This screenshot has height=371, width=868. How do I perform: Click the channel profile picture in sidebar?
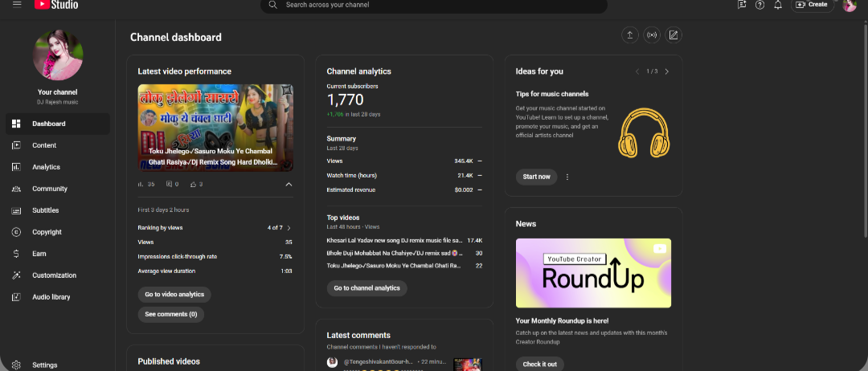point(58,55)
